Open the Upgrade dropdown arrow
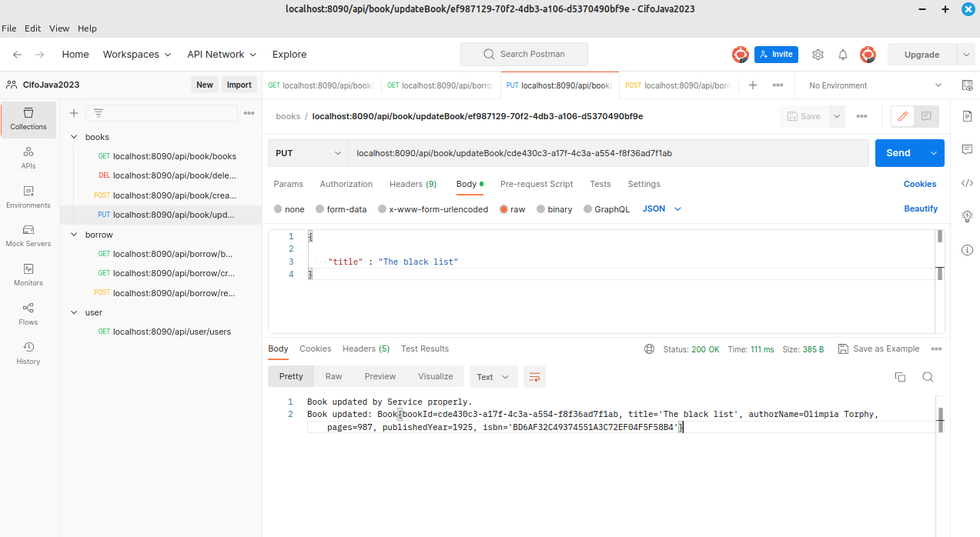 (x=966, y=55)
